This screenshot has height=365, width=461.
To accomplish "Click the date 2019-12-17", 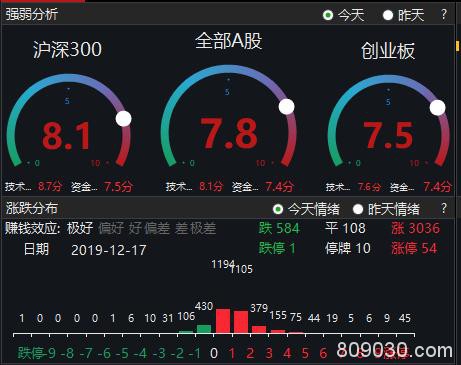I will (x=109, y=250).
